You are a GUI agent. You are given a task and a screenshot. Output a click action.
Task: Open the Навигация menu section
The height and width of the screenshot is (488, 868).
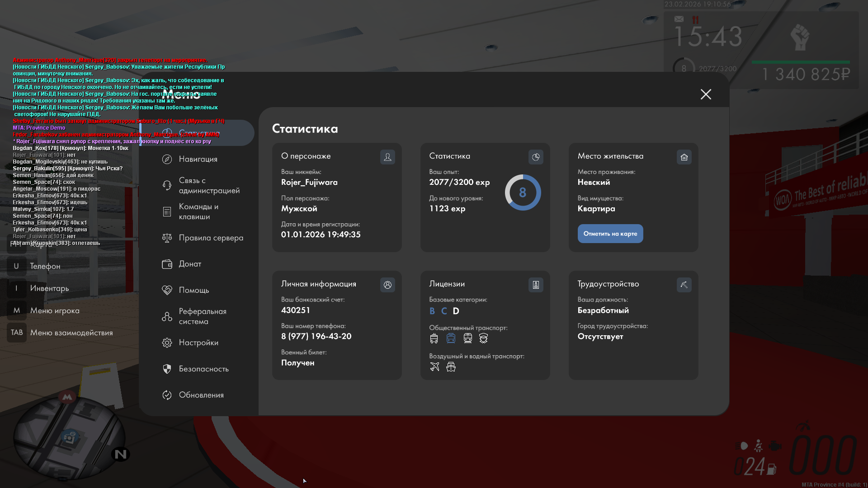tap(198, 159)
